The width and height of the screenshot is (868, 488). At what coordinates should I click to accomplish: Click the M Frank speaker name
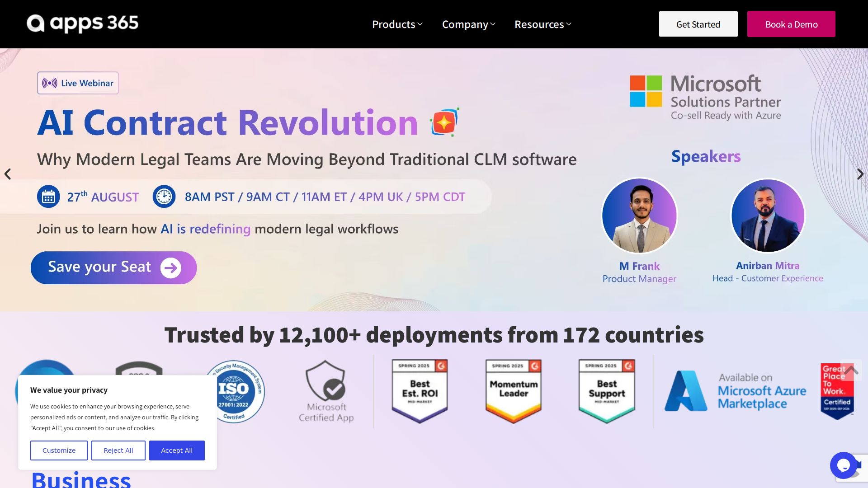click(639, 266)
